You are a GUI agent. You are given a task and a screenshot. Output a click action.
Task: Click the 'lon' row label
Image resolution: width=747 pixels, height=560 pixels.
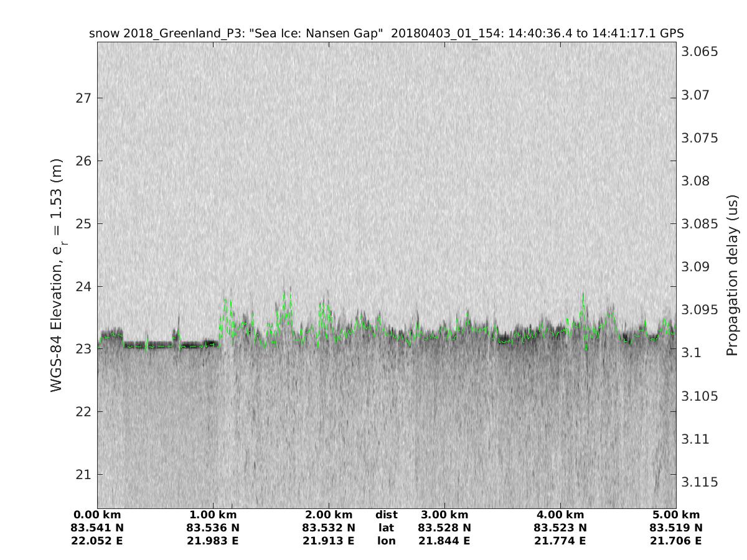click(x=387, y=541)
